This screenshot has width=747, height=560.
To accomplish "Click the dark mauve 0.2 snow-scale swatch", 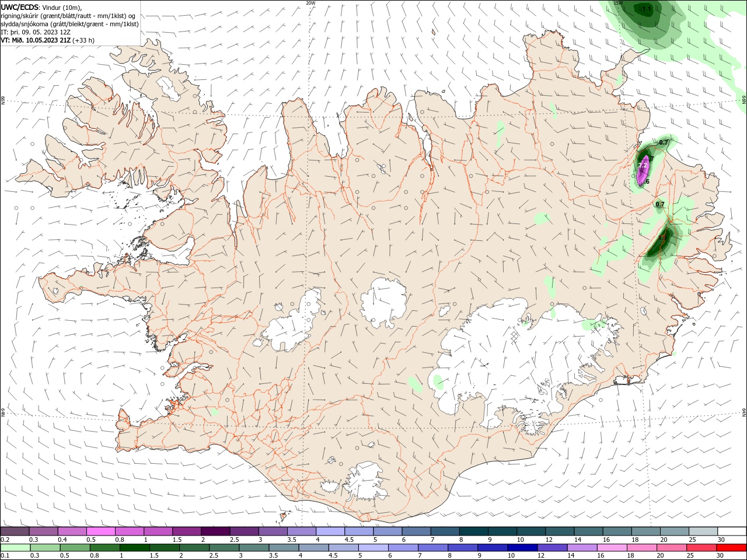I will pyautogui.click(x=15, y=531).
